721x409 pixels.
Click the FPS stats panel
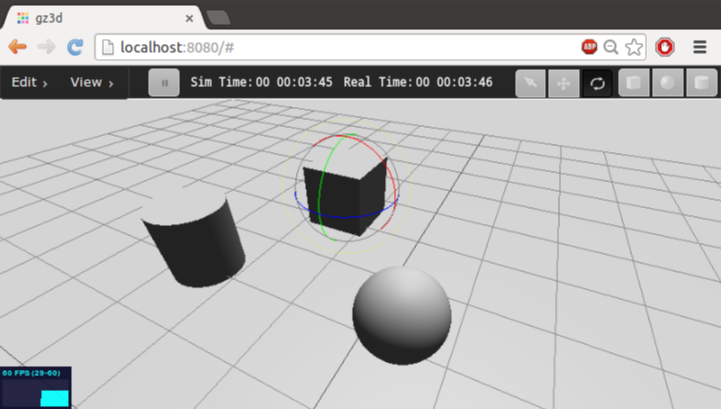(x=36, y=387)
